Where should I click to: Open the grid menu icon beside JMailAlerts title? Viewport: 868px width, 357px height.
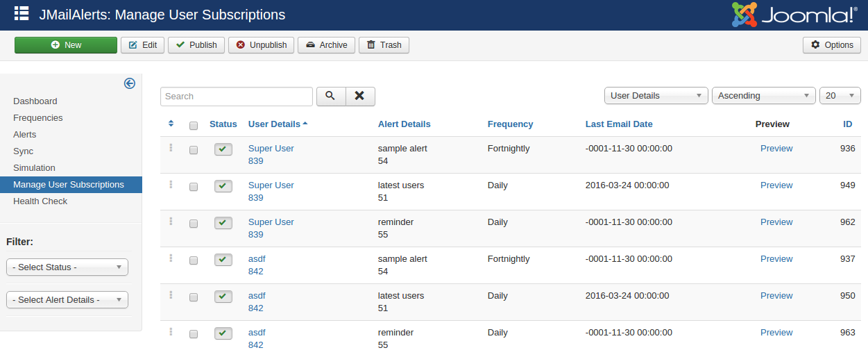point(22,13)
